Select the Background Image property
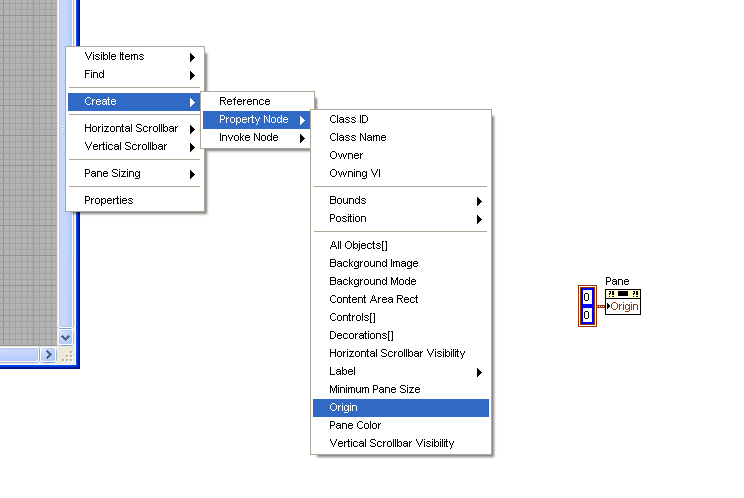This screenshot has height=498, width=744. point(373,263)
